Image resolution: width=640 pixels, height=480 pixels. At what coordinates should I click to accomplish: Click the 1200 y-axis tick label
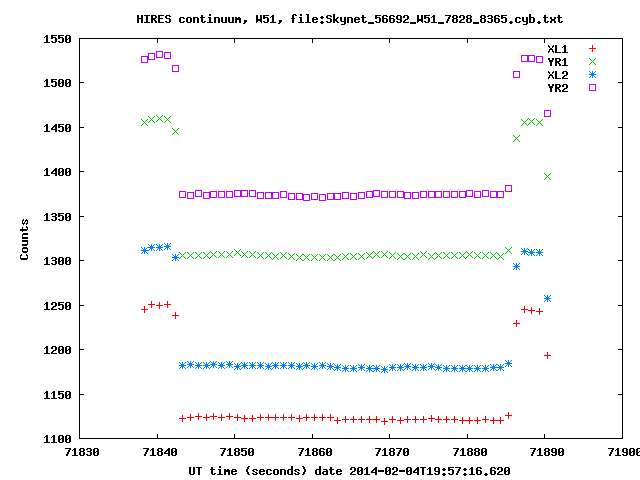click(x=57, y=350)
